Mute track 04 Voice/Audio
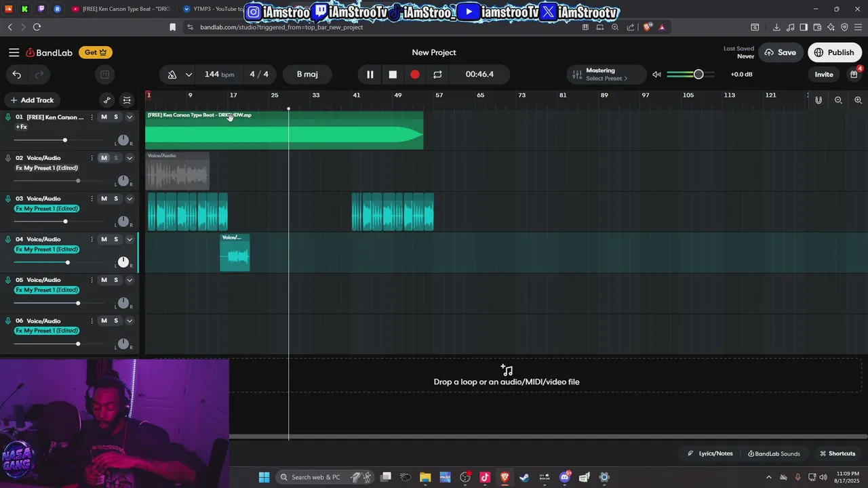Screen dimensions: 868x488 [x=104, y=239]
